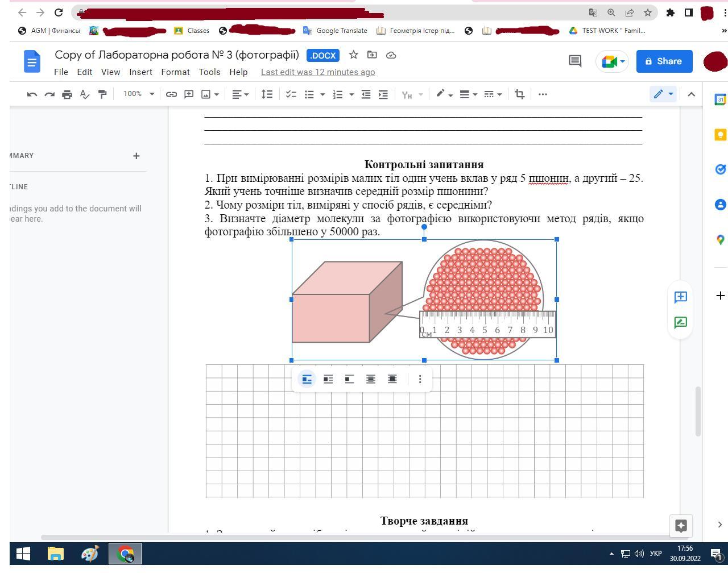
Task: Select Wrap text image layout option
Action: (328, 379)
